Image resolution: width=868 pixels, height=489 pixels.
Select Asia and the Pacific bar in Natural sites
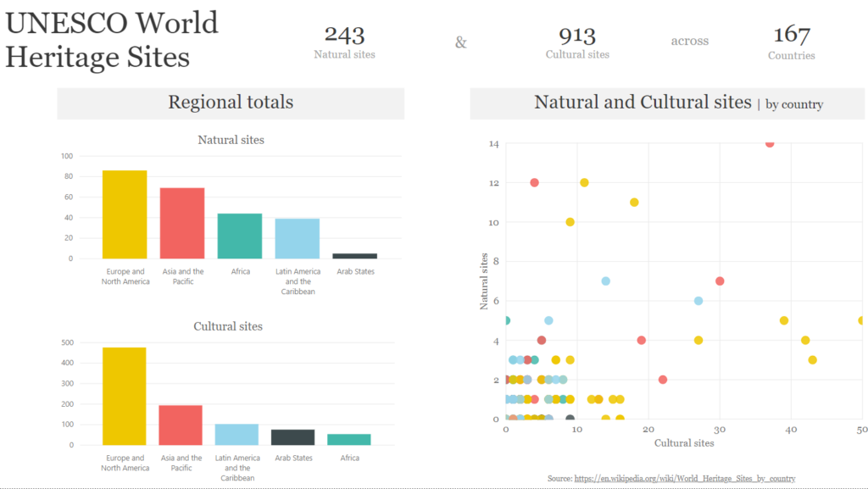(x=182, y=224)
